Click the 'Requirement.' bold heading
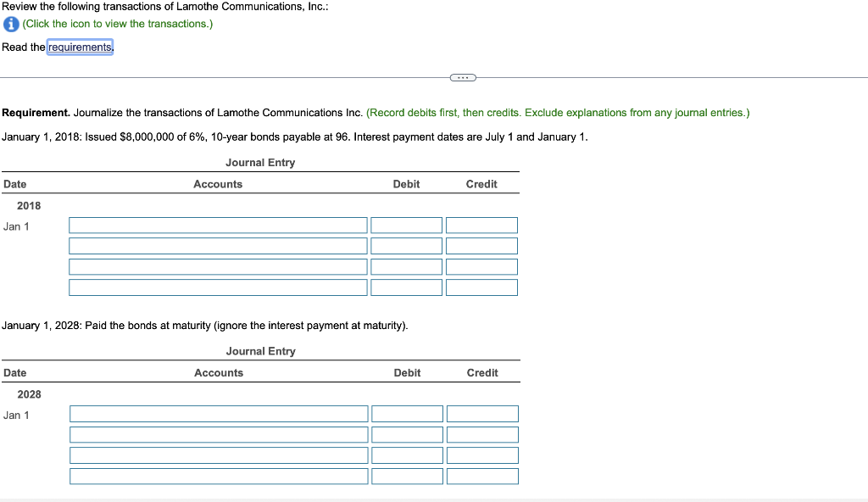This screenshot has width=868, height=502. (36, 113)
